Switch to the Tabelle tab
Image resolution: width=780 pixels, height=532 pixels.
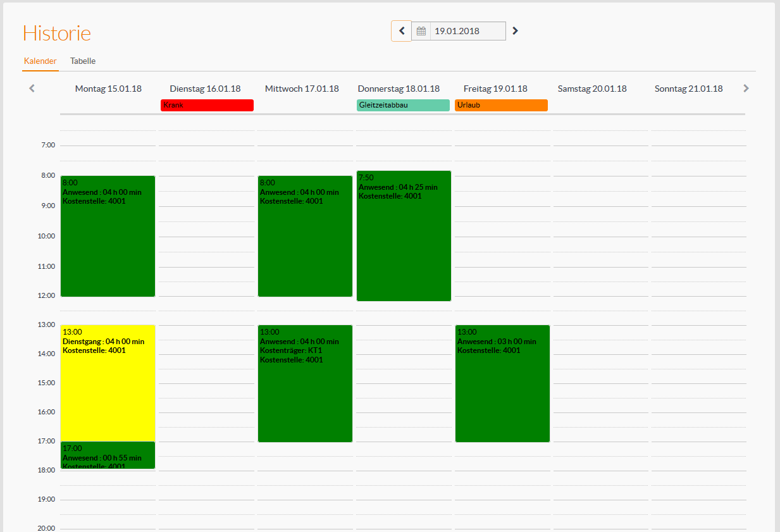pos(83,61)
